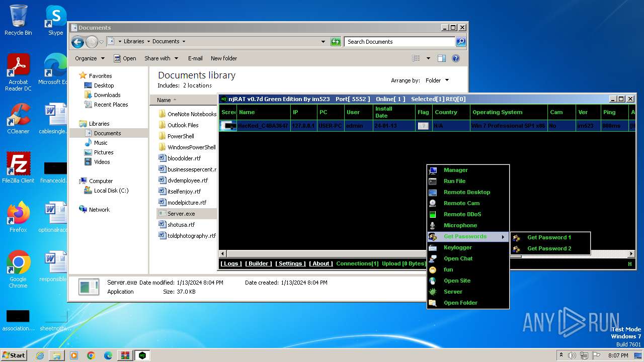The height and width of the screenshot is (362, 644).
Task: Select the HacKed_C4BA3647 client row
Action: (428, 126)
